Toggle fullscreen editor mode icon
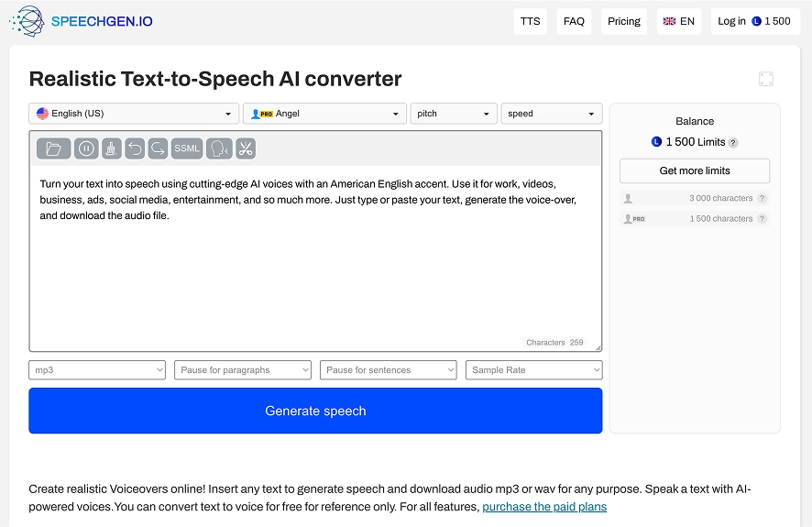 [x=766, y=79]
